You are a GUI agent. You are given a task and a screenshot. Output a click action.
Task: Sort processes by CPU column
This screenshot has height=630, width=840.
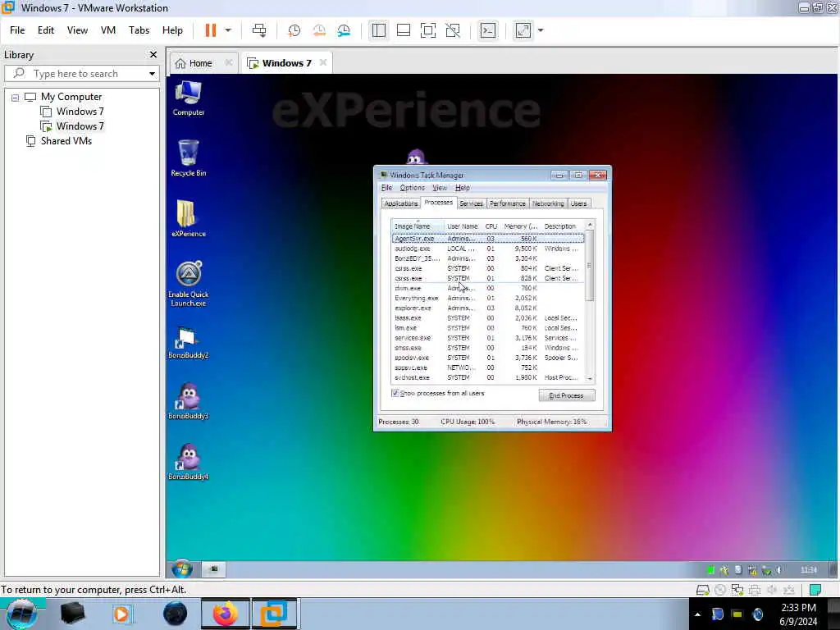(491, 226)
